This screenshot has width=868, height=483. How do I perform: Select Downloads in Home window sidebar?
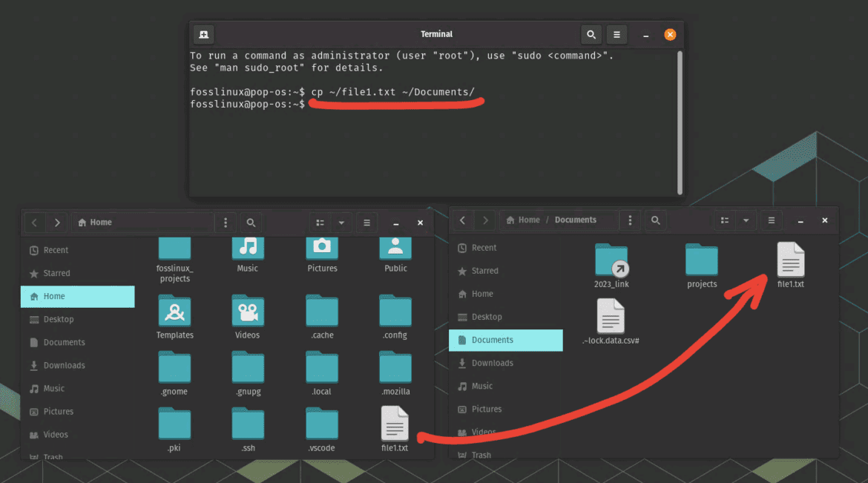click(64, 365)
